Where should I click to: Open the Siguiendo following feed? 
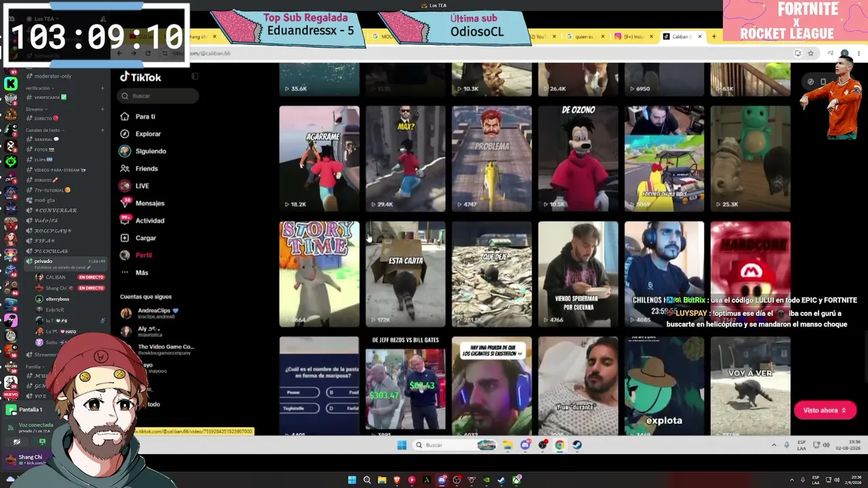click(143, 151)
